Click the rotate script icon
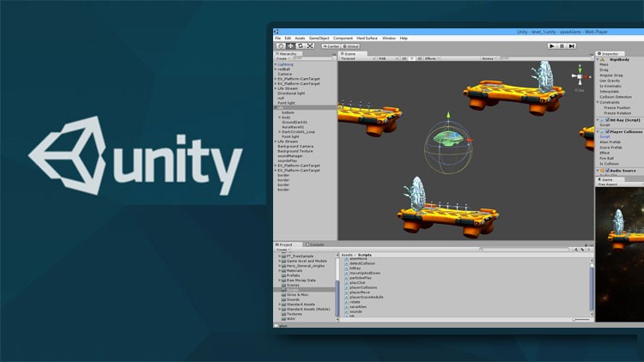This screenshot has width=644, height=362. [347, 302]
